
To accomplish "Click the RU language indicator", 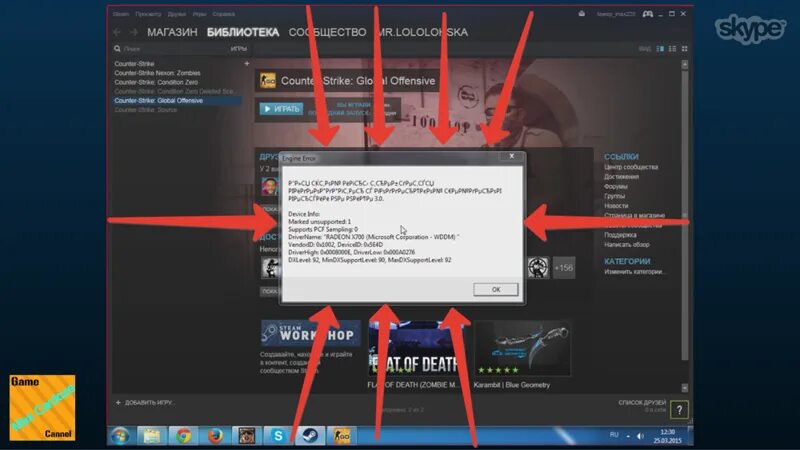I will pyautogui.click(x=614, y=435).
